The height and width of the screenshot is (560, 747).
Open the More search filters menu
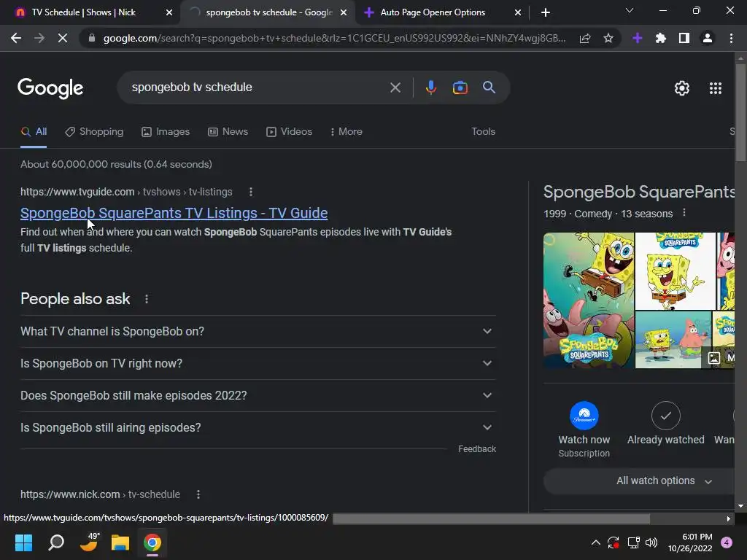(347, 132)
